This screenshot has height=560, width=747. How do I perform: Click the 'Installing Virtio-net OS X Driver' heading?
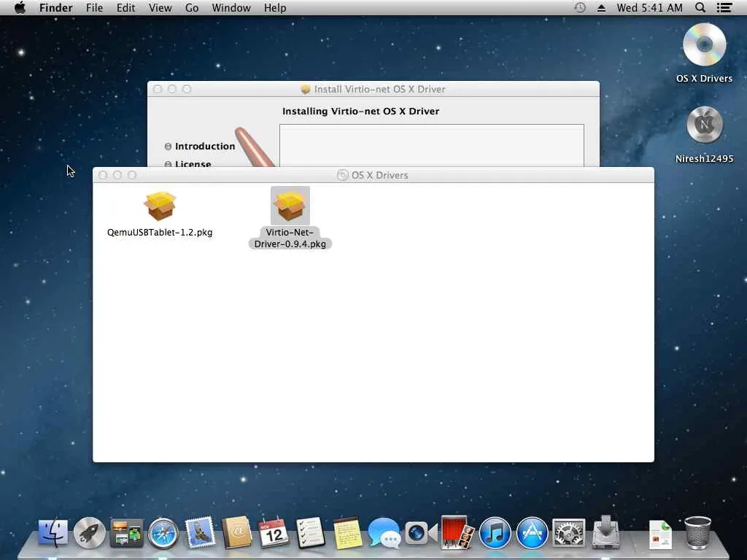click(x=360, y=111)
